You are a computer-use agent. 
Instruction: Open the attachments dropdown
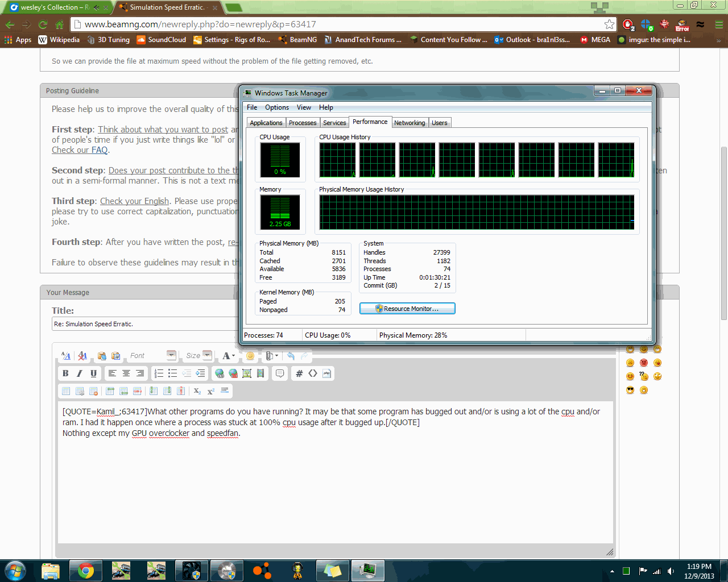tap(272, 356)
